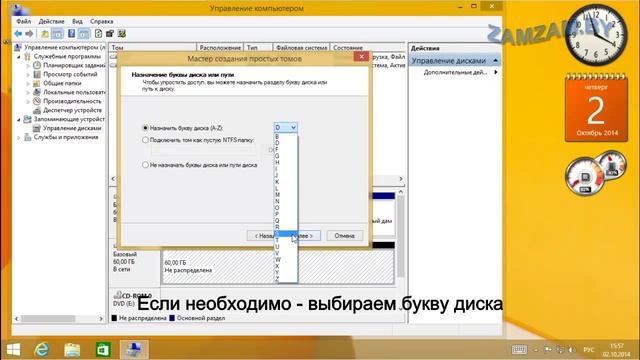This screenshot has width=640, height=360.
Task: Select 'Не назначать буквы диска' radio
Action: [x=145, y=165]
